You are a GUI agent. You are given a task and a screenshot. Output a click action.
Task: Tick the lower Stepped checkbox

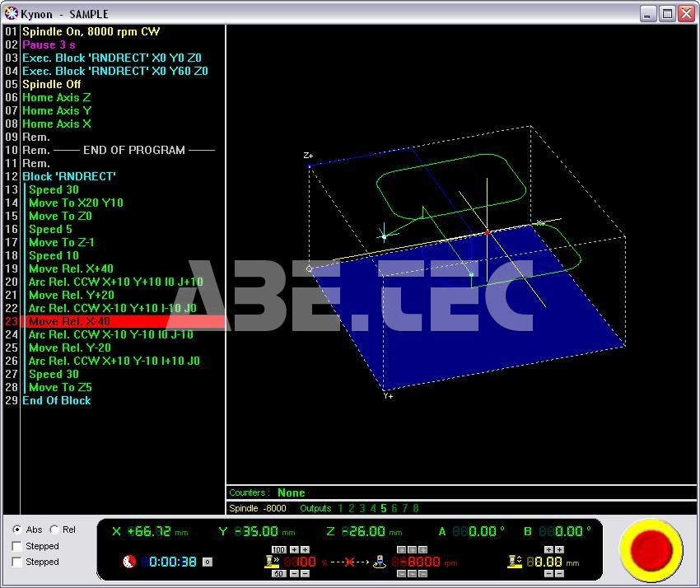point(17,562)
